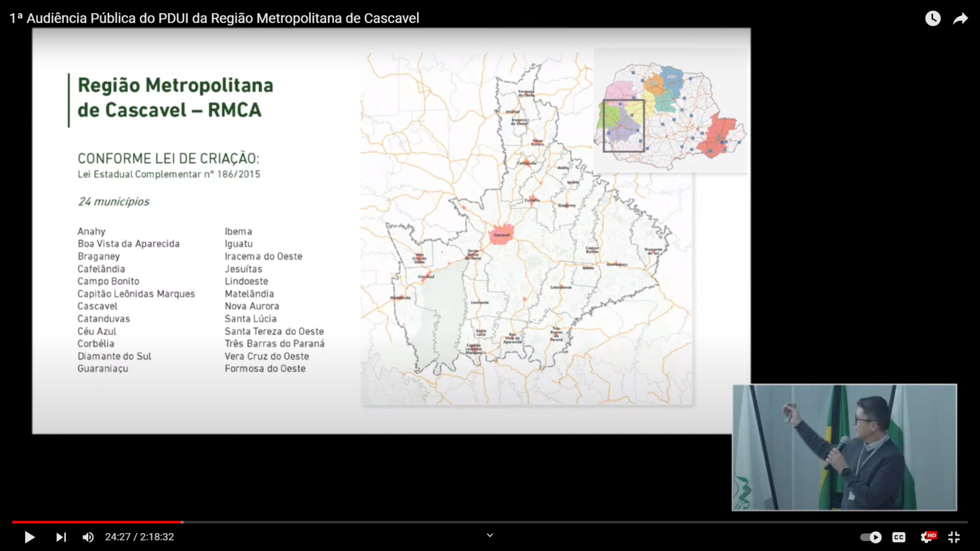
Task: Click 'Braganey' in the list
Action: click(99, 257)
